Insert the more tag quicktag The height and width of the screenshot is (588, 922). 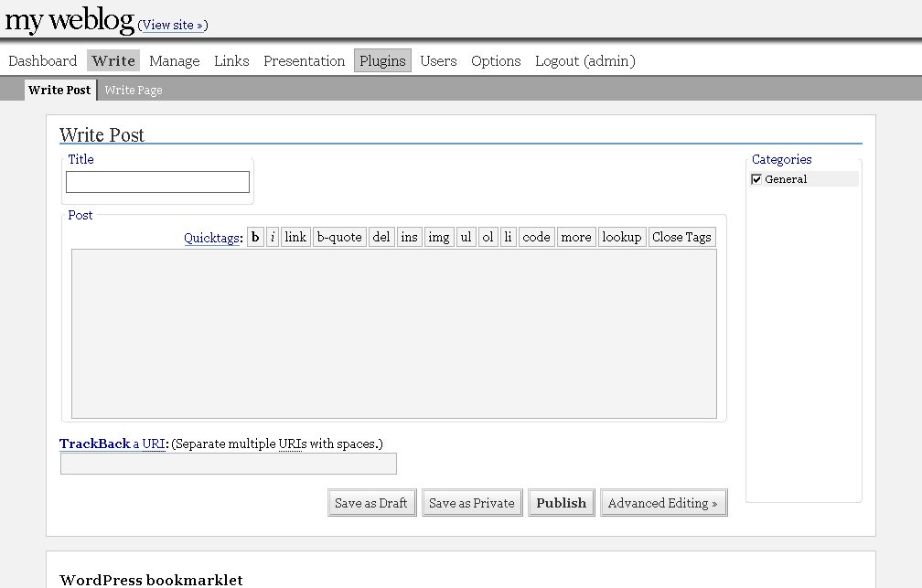coord(576,237)
